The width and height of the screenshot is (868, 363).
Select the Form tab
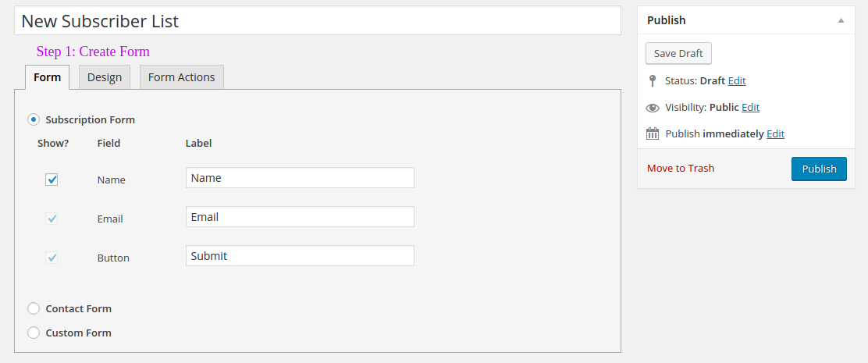click(47, 77)
